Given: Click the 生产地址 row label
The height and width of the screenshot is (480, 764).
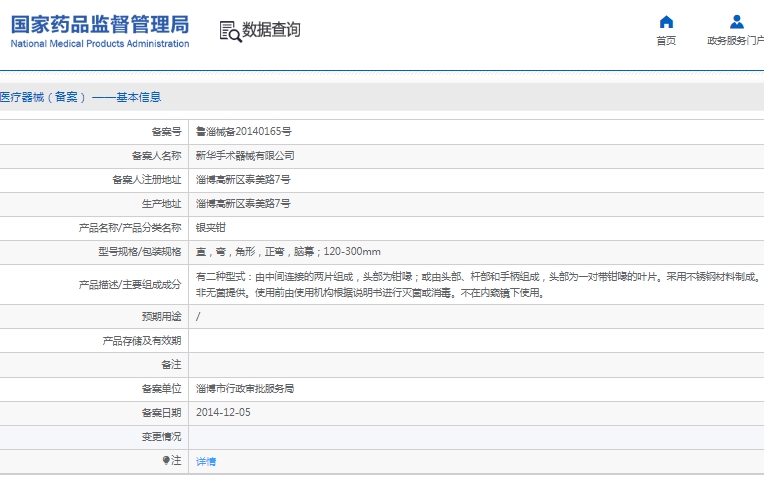Looking at the screenshot, I should (x=161, y=203).
